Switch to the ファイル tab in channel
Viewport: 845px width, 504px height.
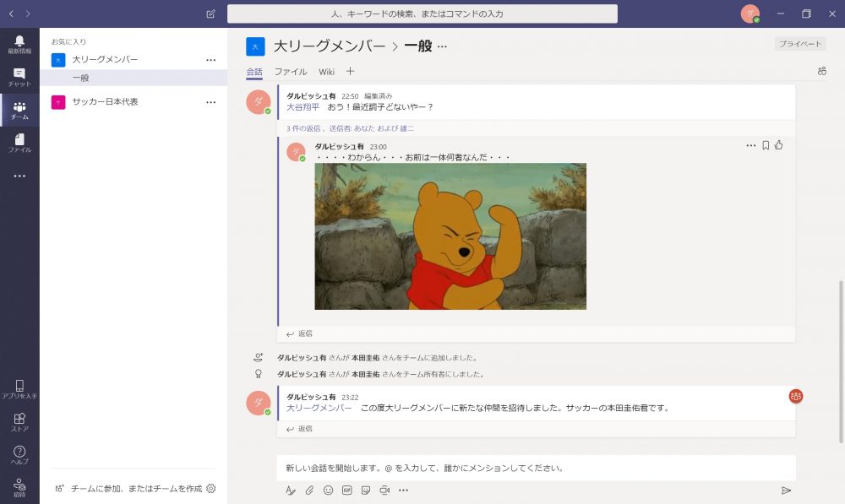(x=291, y=72)
